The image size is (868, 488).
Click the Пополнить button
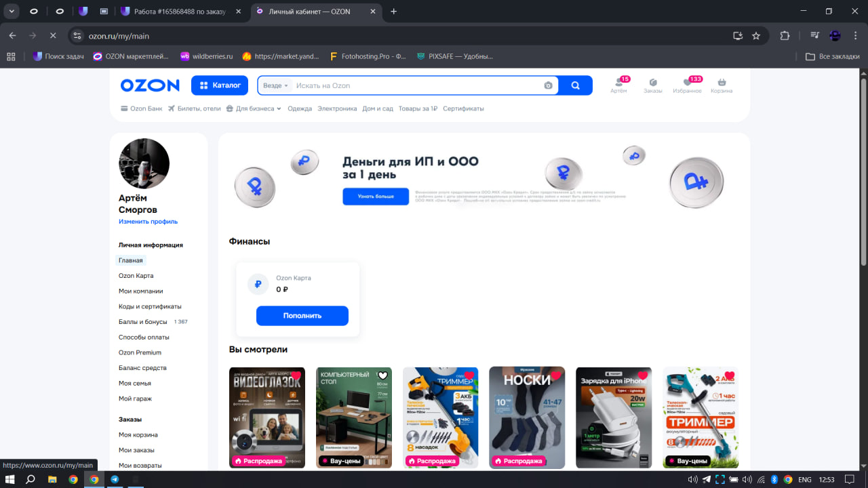pyautogui.click(x=302, y=316)
